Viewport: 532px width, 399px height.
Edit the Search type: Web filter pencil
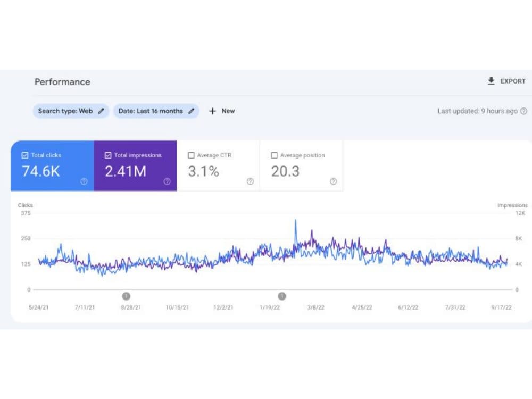tap(101, 111)
